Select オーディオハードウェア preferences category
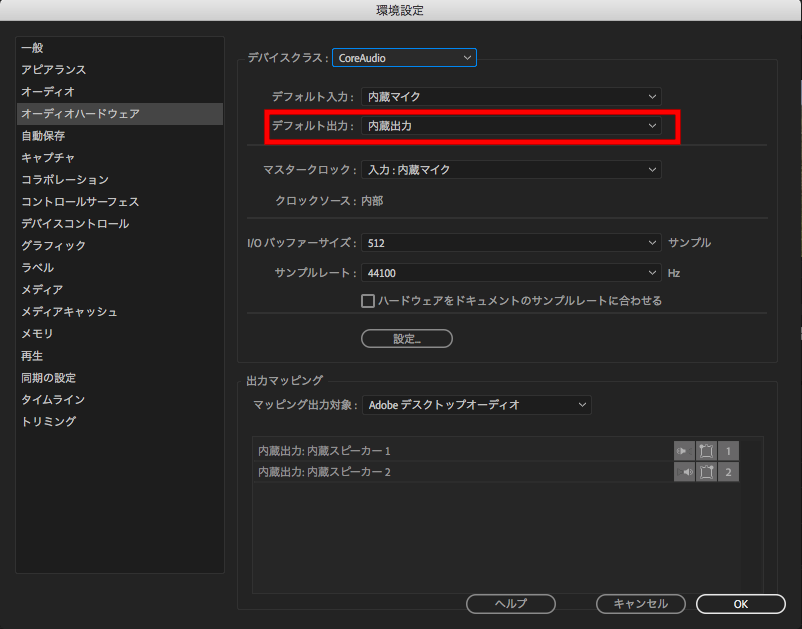802x629 pixels. [x=120, y=114]
